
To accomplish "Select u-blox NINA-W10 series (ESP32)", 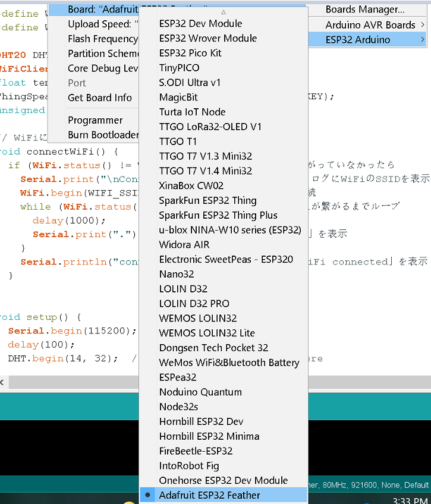I will (224, 230).
